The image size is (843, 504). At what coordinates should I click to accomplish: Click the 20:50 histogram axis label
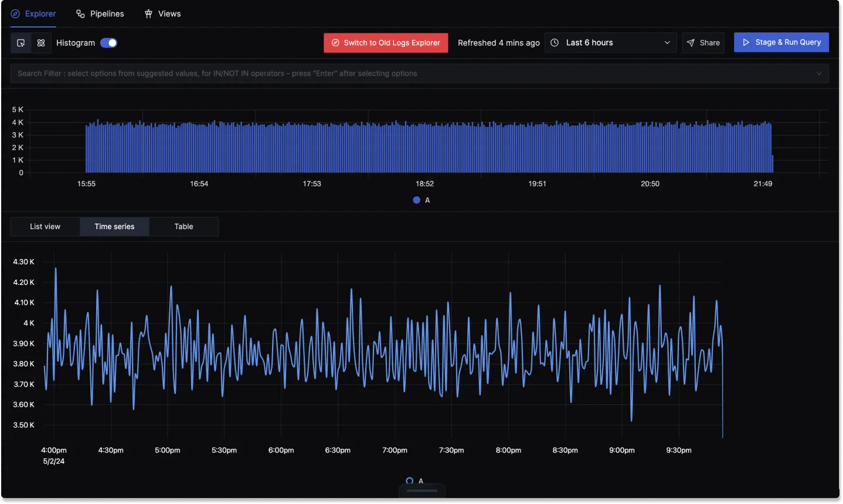click(x=650, y=184)
